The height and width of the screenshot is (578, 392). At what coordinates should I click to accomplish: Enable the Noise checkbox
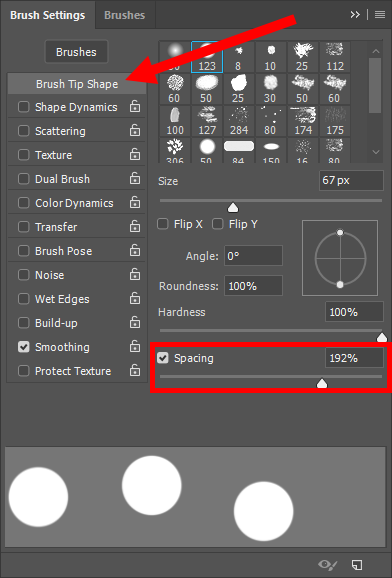coord(24,275)
